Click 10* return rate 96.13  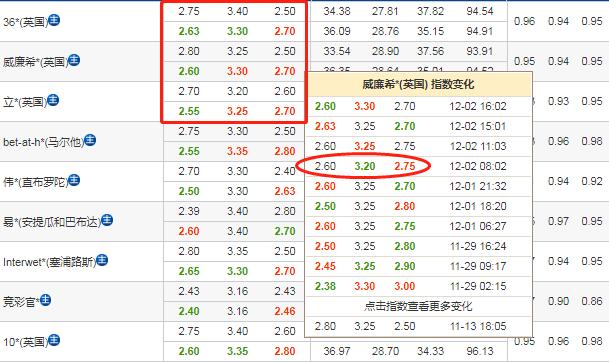(480, 351)
